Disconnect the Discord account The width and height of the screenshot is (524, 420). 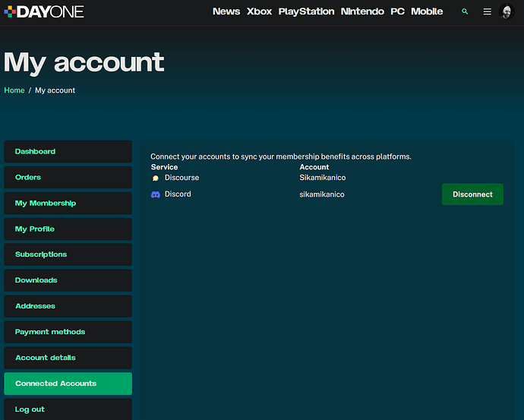472,194
